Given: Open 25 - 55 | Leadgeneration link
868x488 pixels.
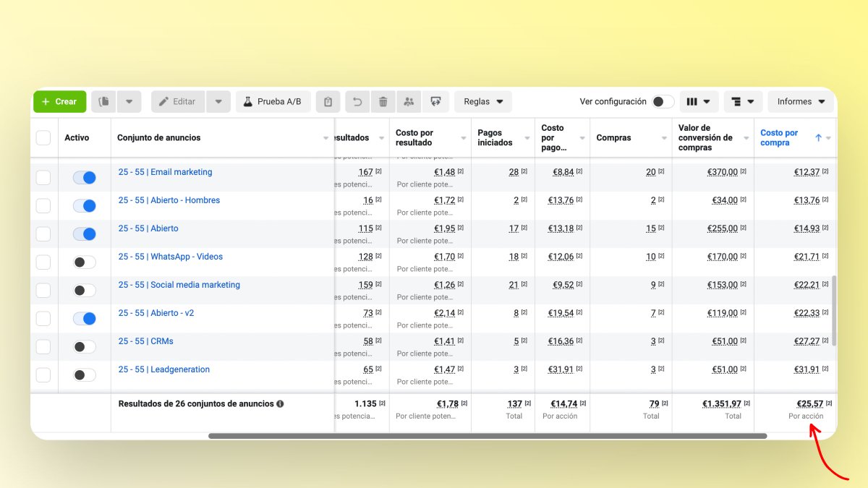Looking at the screenshot, I should click(x=164, y=369).
